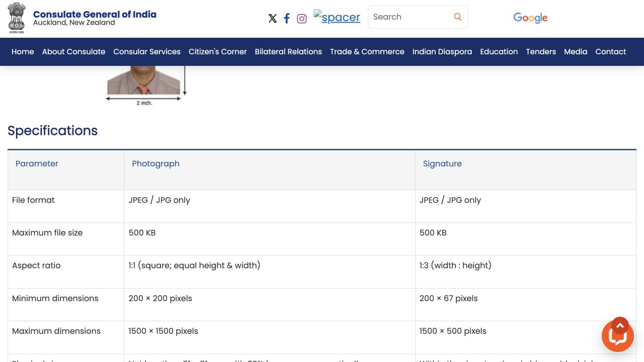Click the Consulate General of India title
644x362 pixels.
coord(95,14)
